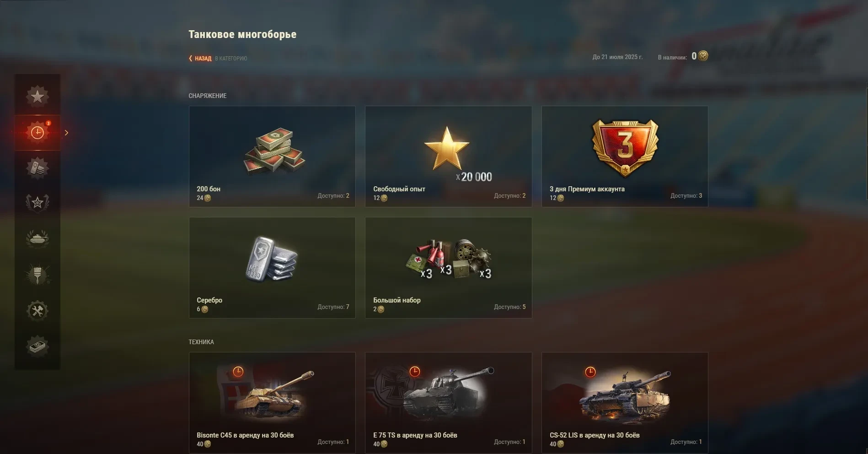Open the Большой набор consumables card
This screenshot has width=868, height=454.
(449, 268)
